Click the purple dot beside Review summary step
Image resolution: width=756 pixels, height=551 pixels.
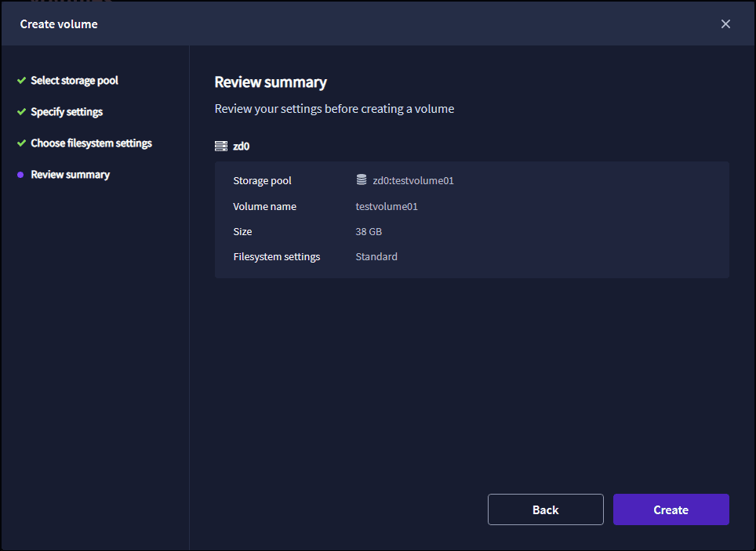[x=20, y=175]
